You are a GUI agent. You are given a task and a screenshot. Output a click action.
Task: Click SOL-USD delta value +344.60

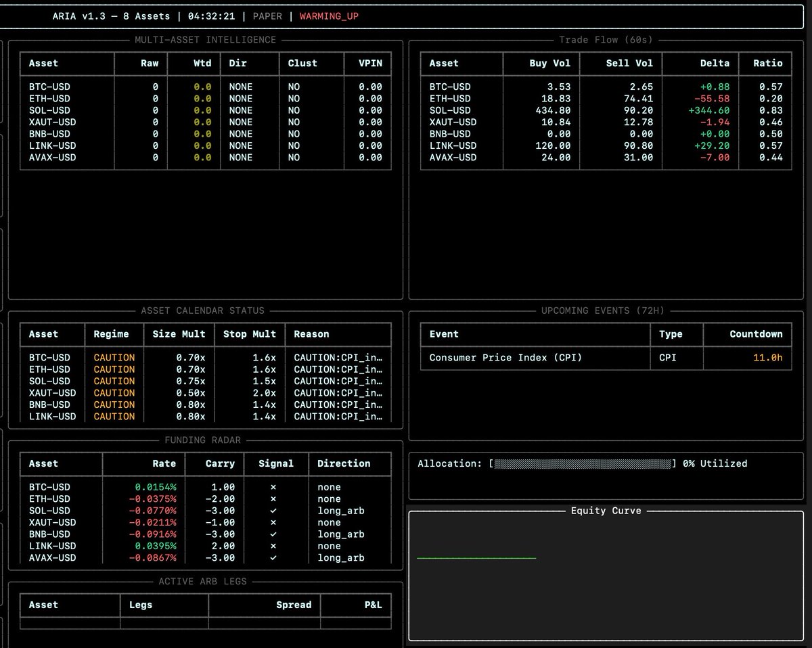coord(709,110)
